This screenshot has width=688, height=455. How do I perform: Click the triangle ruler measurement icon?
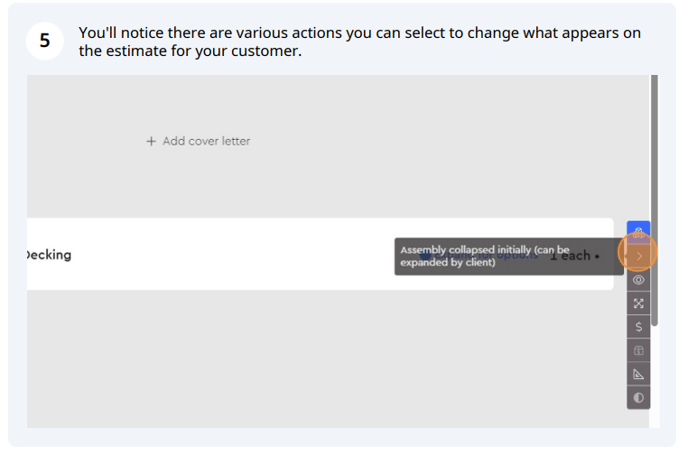pyautogui.click(x=638, y=374)
